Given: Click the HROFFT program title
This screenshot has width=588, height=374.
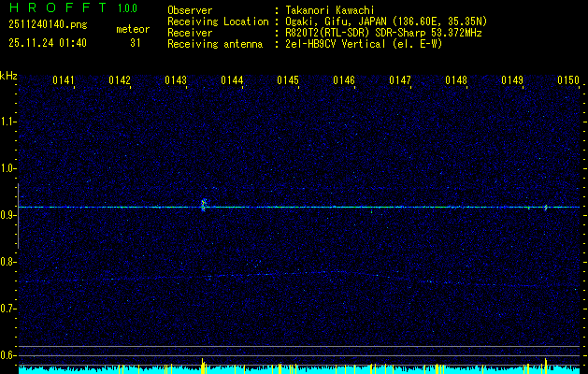Looking at the screenshot, I should [x=58, y=7].
